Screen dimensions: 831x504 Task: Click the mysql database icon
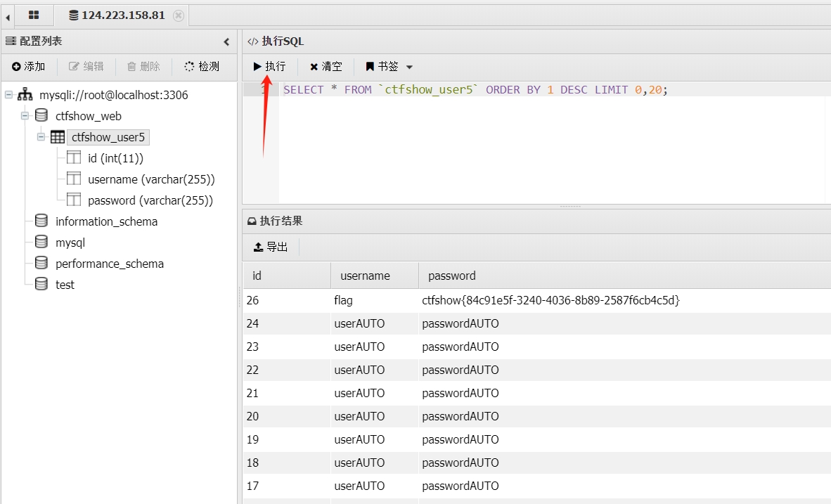[x=41, y=242]
